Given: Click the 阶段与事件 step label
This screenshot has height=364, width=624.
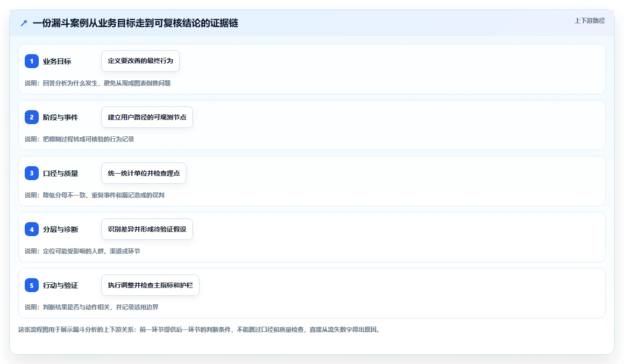Looking at the screenshot, I should 61,117.
